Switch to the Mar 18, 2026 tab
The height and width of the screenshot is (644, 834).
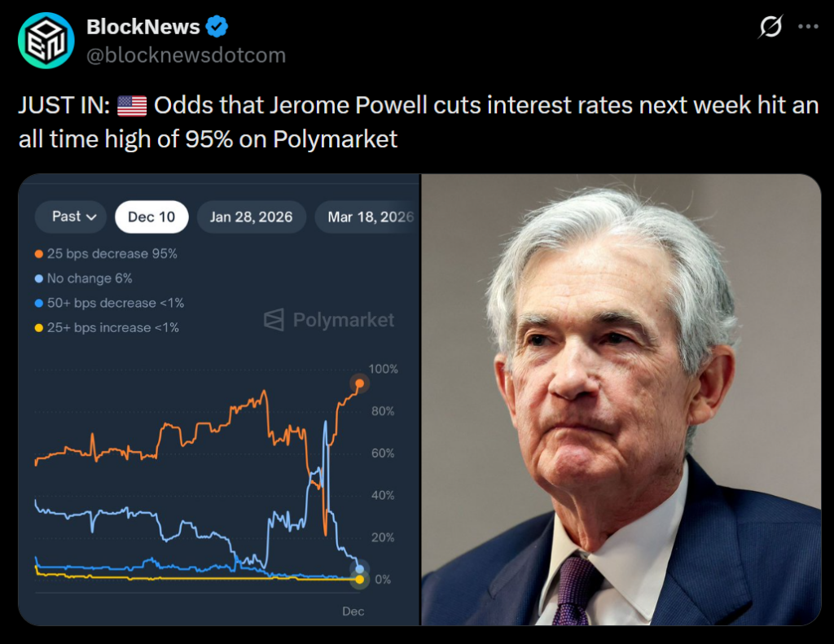point(369,217)
